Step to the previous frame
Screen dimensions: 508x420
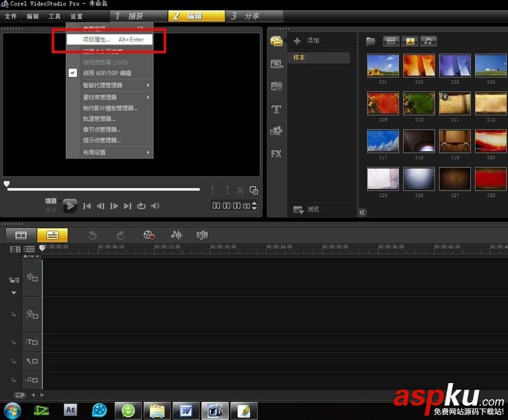(100, 206)
